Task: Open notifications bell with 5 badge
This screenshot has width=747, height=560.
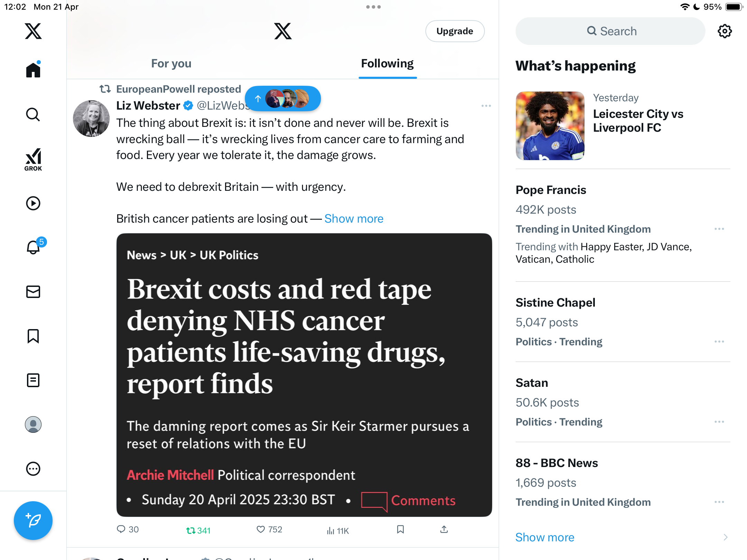Action: click(34, 247)
